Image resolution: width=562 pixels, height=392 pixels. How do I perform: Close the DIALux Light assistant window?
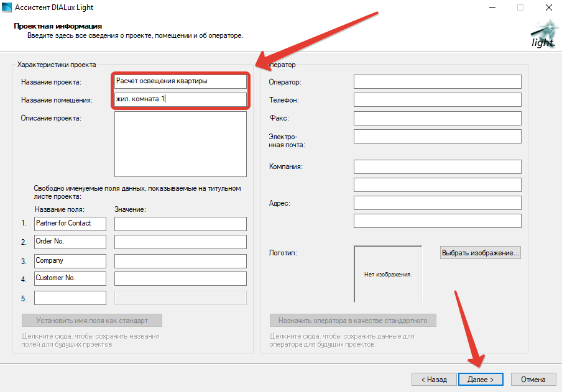(x=548, y=8)
